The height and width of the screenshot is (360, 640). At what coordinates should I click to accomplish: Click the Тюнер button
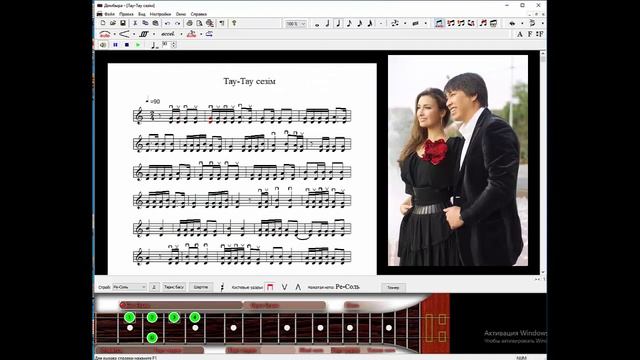click(x=393, y=287)
